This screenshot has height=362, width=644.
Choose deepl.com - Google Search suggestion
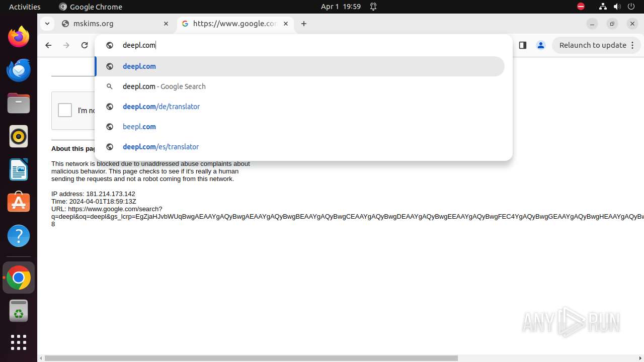click(x=300, y=86)
